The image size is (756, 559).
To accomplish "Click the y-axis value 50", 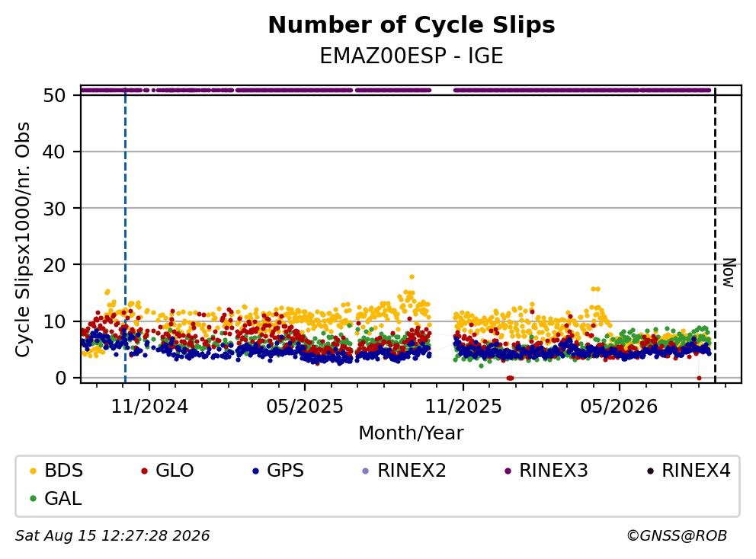I will (x=54, y=95).
